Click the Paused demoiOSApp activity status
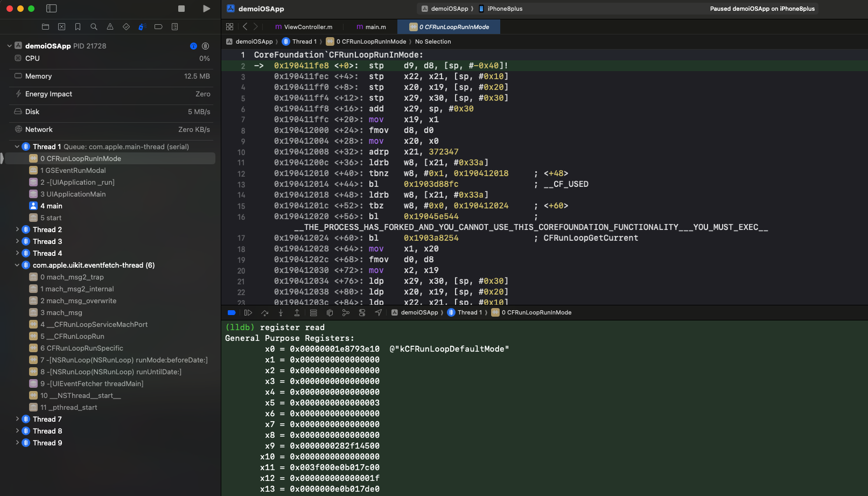 click(762, 9)
